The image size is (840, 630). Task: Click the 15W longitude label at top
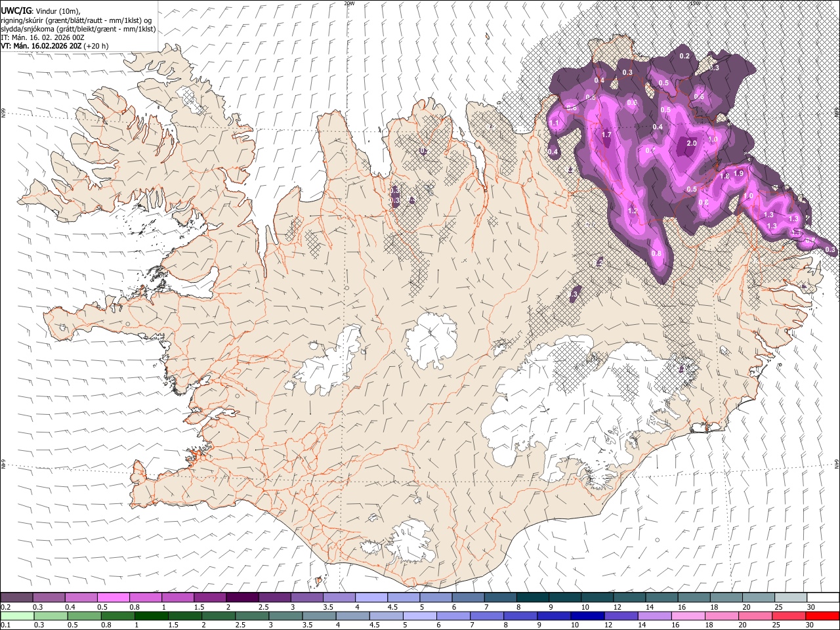(695, 3)
